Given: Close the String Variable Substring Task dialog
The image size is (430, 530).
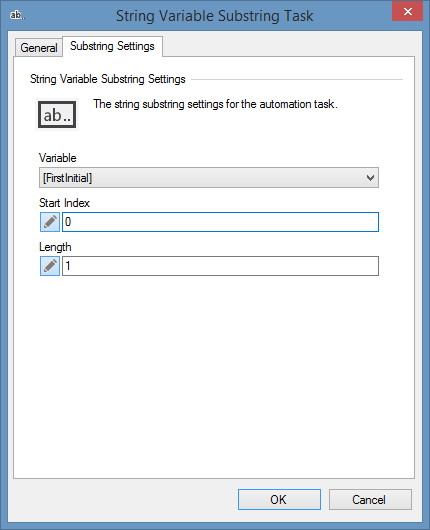Looking at the screenshot, I should pos(407,11).
